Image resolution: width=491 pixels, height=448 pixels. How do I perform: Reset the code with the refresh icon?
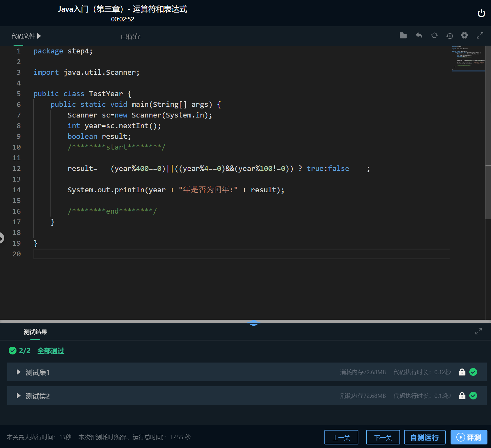coord(434,36)
